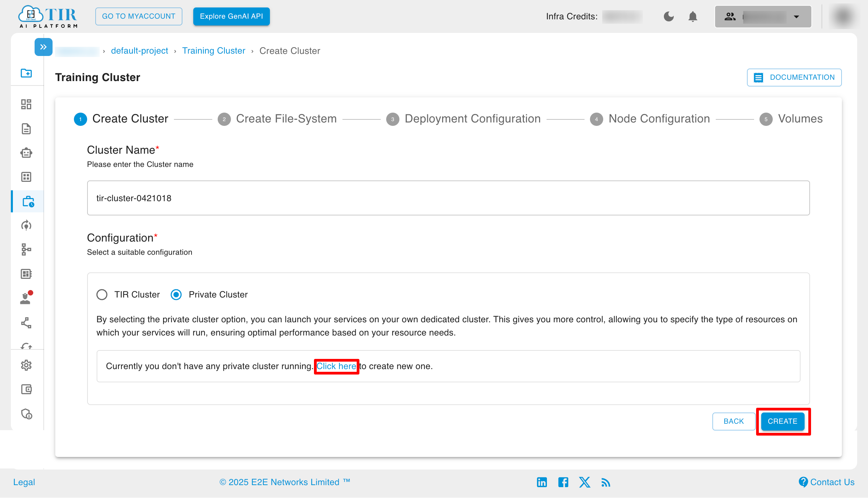The width and height of the screenshot is (868, 498).
Task: Click the CREATE button
Action: 783,421
